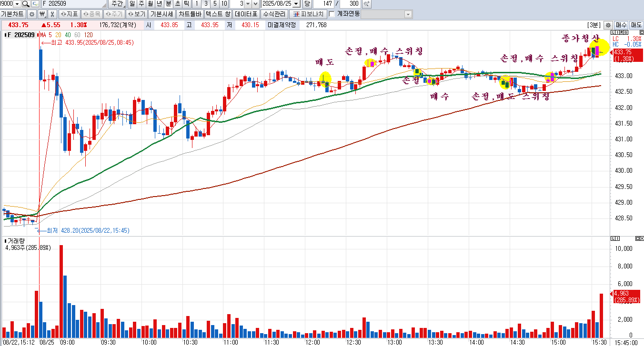Click the 매수 buy button
This screenshot has width=644, height=346.
621,25
